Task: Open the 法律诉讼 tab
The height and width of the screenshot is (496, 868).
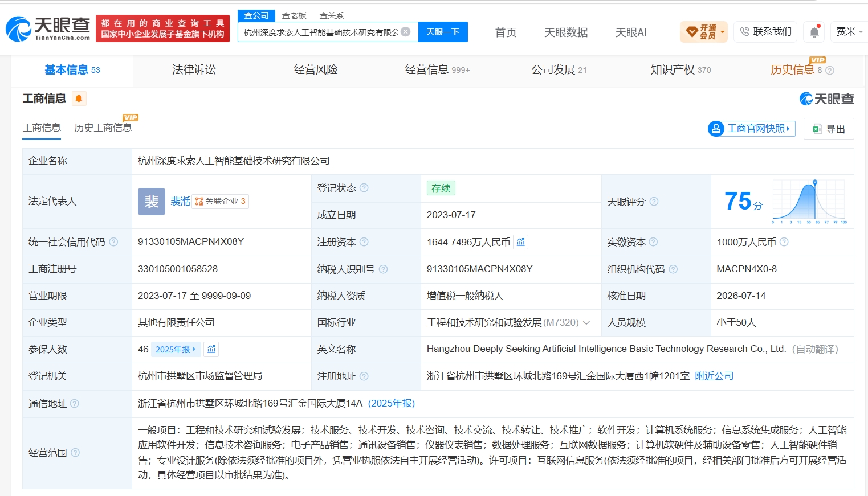Action: [194, 70]
